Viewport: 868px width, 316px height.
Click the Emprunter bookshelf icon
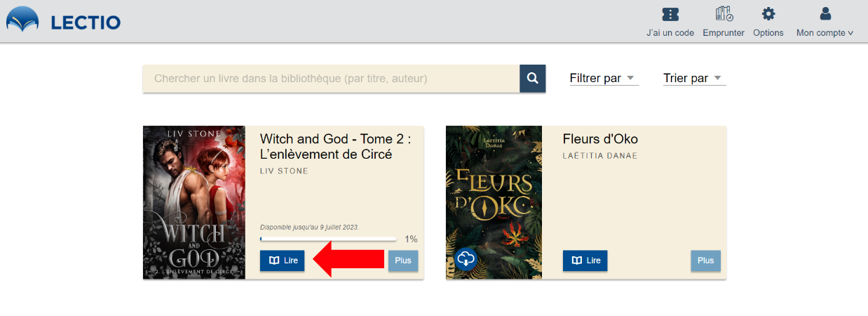pyautogui.click(x=724, y=14)
